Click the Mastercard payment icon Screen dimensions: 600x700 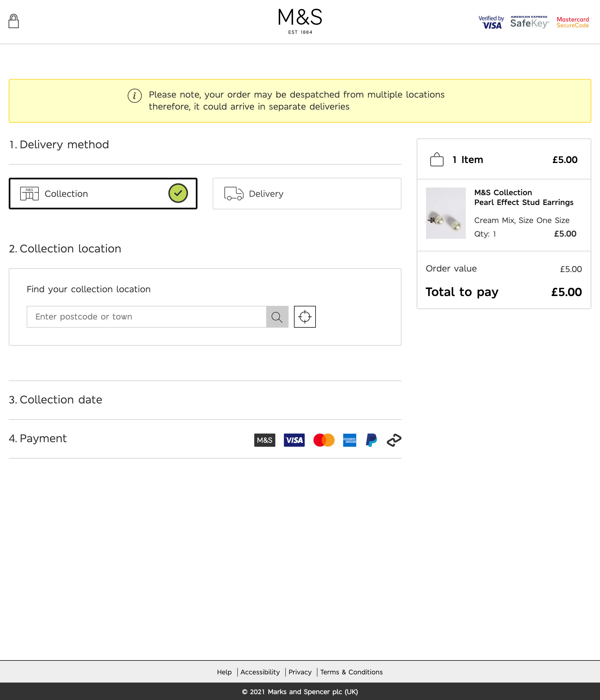coord(323,440)
